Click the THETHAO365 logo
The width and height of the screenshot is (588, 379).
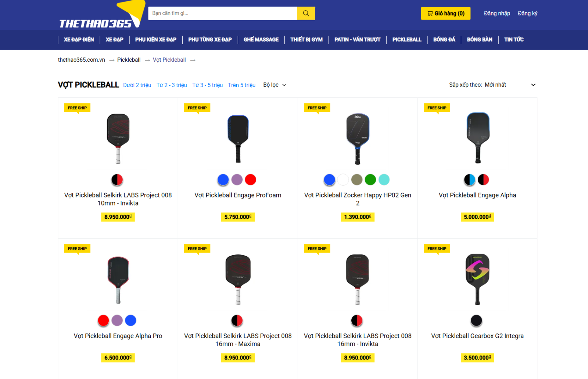(102, 15)
